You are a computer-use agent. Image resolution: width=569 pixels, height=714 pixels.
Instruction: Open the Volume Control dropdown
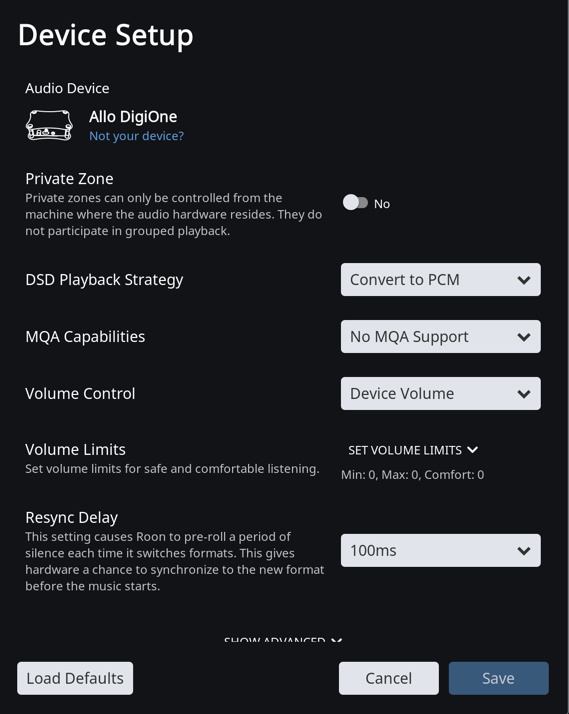pyautogui.click(x=441, y=393)
